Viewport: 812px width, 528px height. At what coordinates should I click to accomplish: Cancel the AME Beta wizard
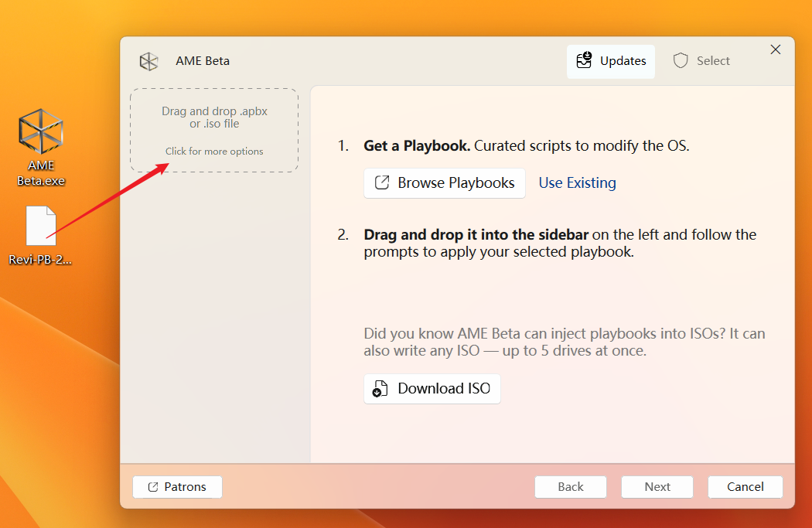(x=745, y=486)
